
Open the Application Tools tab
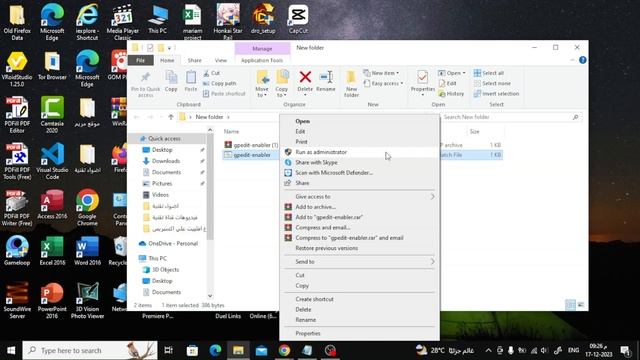point(262,60)
